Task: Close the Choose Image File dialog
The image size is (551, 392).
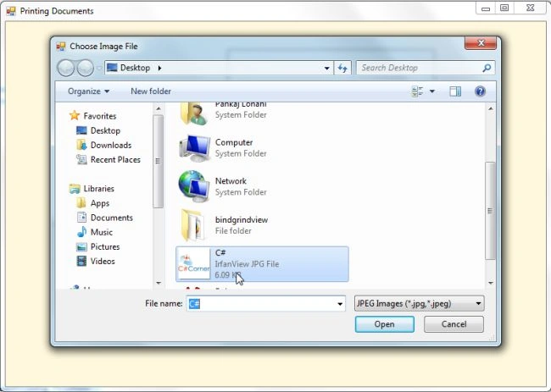Action: 481,43
